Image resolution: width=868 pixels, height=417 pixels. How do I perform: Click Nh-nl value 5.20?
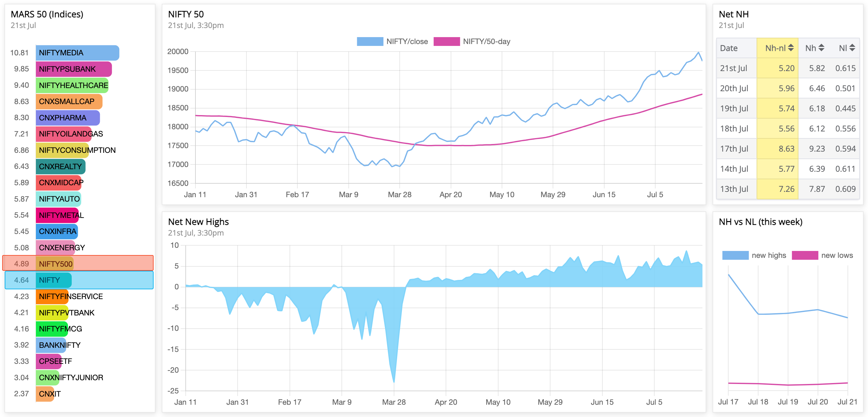click(x=786, y=68)
